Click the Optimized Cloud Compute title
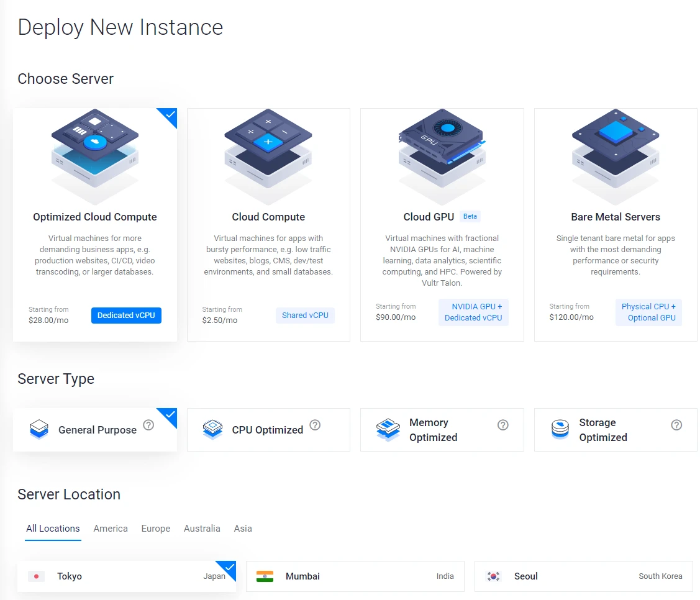 point(94,217)
